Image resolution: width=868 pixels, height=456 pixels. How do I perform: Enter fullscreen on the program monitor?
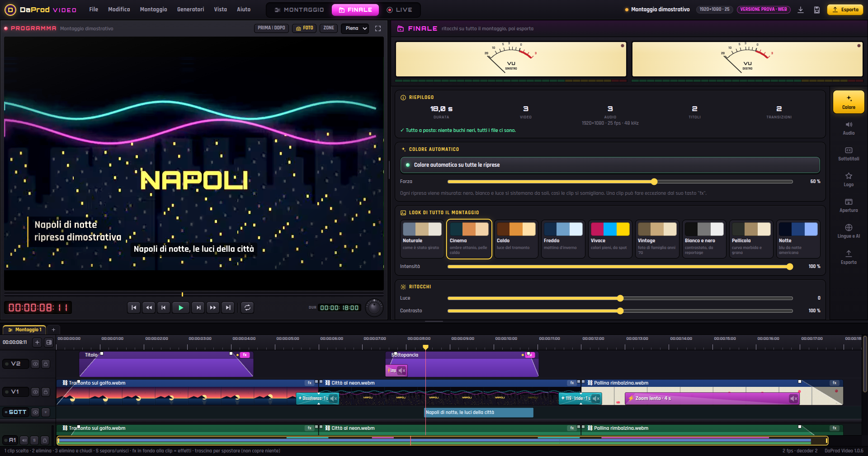click(x=378, y=28)
